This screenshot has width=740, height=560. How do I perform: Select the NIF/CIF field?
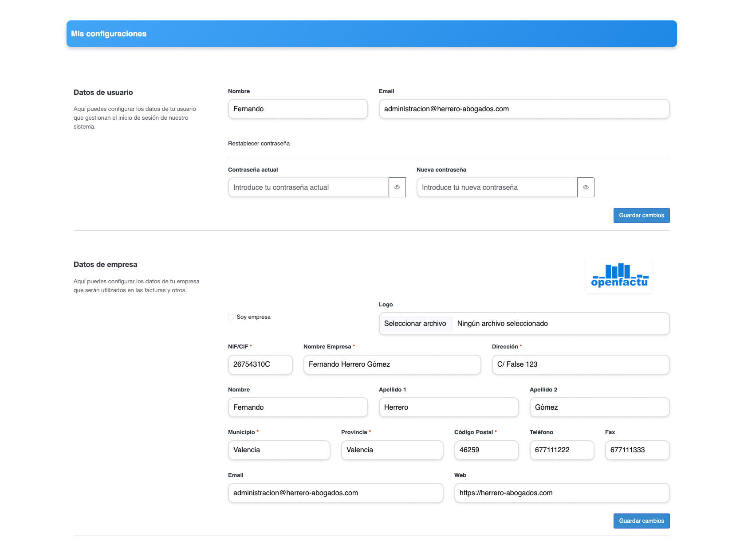(260, 364)
